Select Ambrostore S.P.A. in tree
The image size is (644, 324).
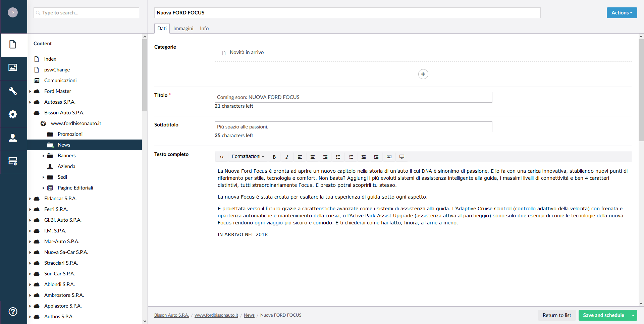pos(64,295)
